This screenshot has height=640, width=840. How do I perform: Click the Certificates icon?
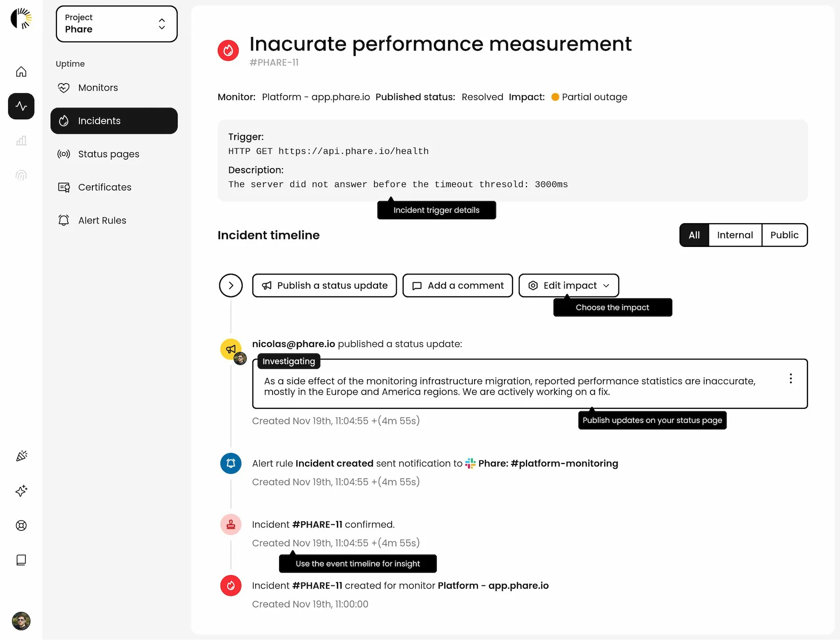pyautogui.click(x=63, y=187)
